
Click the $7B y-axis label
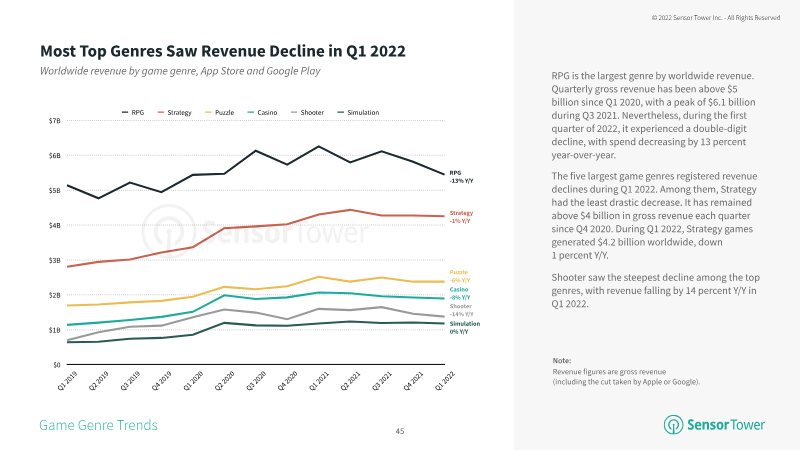coord(54,121)
